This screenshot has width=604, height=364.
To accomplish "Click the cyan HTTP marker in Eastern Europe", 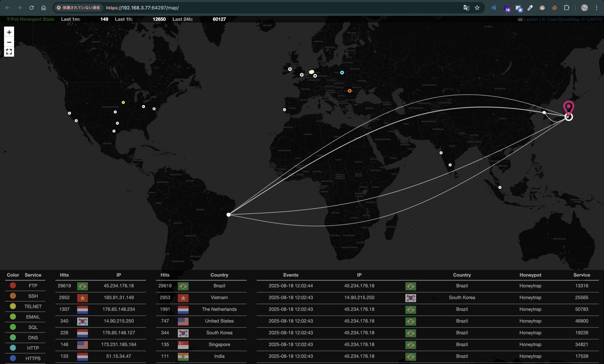I will [342, 72].
